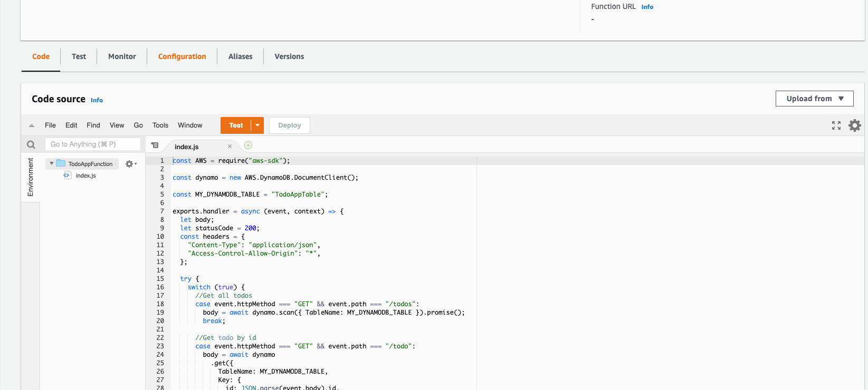Select the index.js editor tab
868x390 pixels.
click(187, 147)
